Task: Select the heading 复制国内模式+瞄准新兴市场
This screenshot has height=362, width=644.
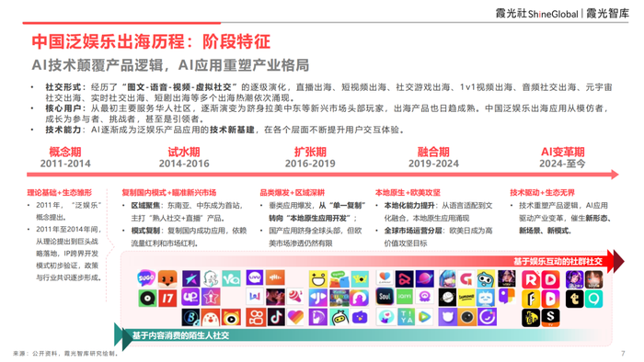Action: pos(168,192)
